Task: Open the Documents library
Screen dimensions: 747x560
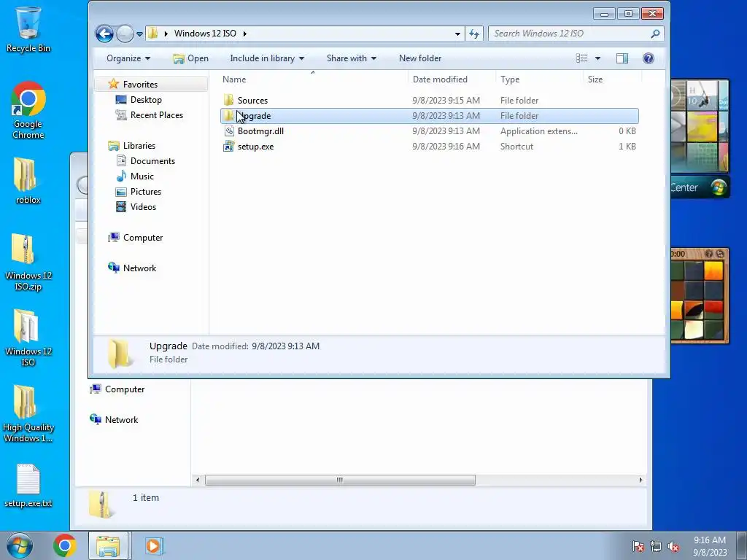Action: tap(152, 161)
